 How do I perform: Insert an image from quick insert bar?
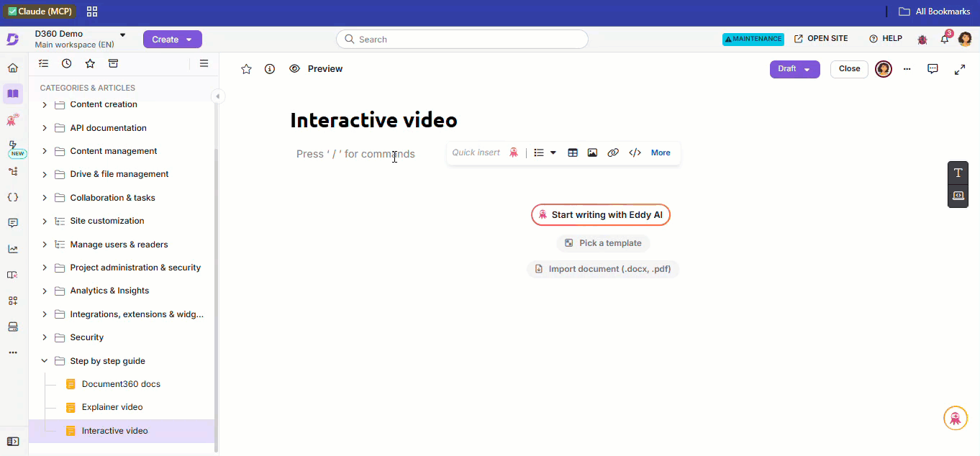pos(592,152)
